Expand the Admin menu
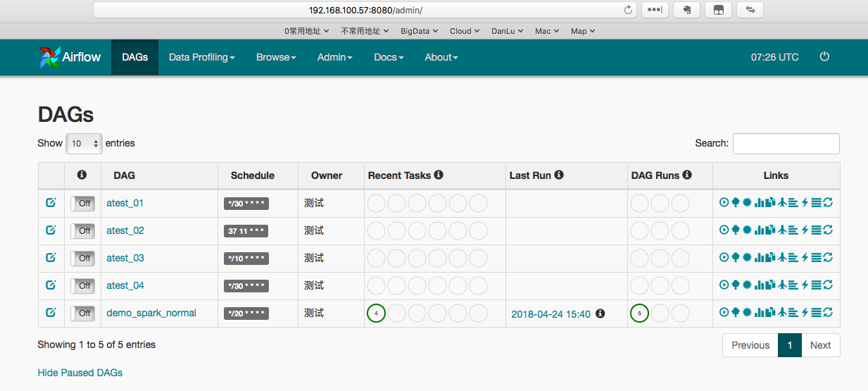Screen dimensions: 868x391 [334, 57]
